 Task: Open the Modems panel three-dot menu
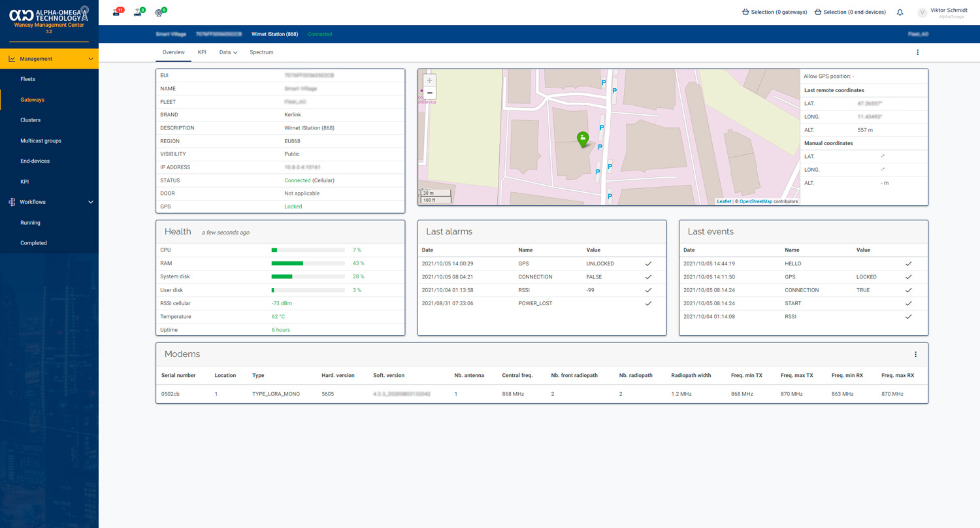tap(915, 354)
